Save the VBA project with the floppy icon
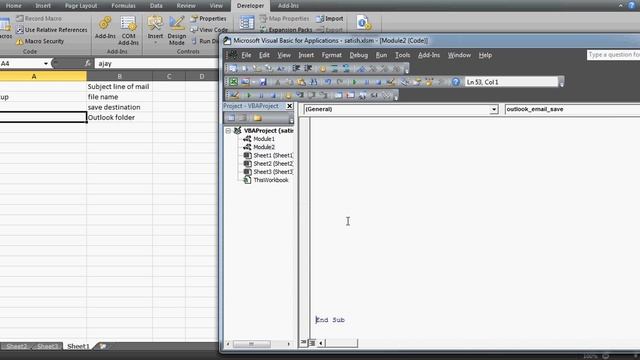Viewport: 640px width, 360px height. [263, 82]
